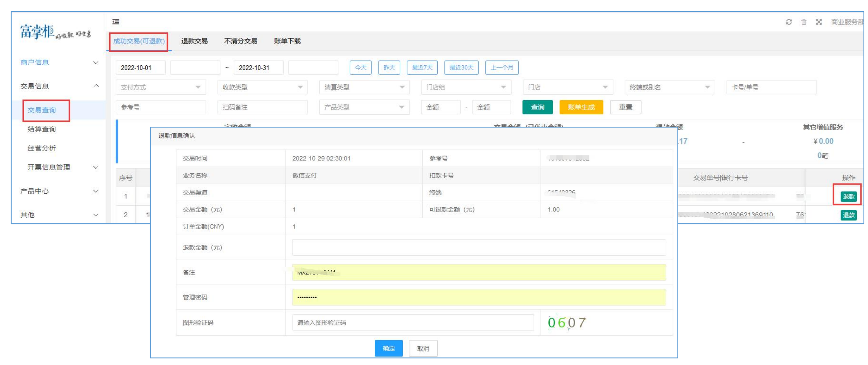The height and width of the screenshot is (365, 868).
Task: Click the end date field 2022-10-31
Action: click(258, 67)
